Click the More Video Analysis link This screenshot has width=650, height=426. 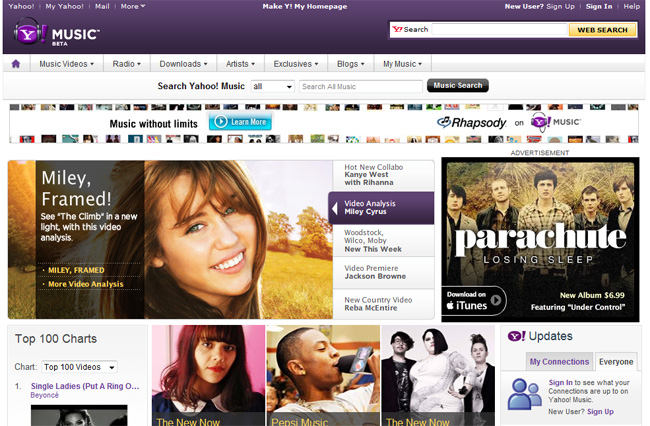point(86,284)
